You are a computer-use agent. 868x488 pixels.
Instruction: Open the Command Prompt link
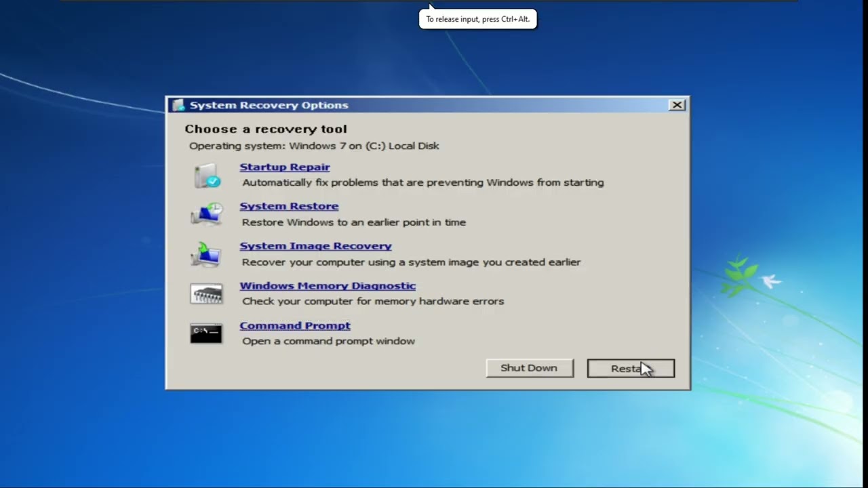point(295,325)
